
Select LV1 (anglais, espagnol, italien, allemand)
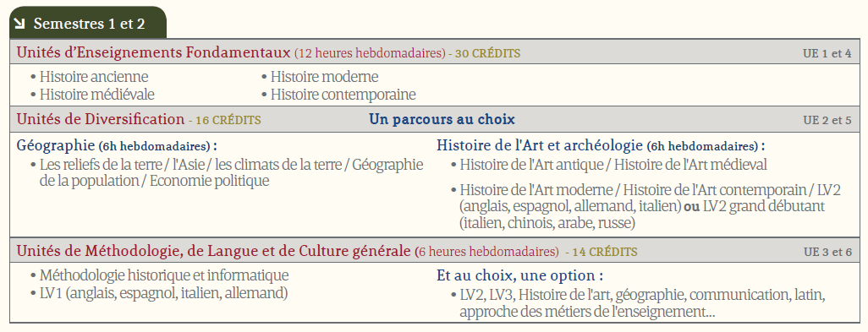[163, 293]
